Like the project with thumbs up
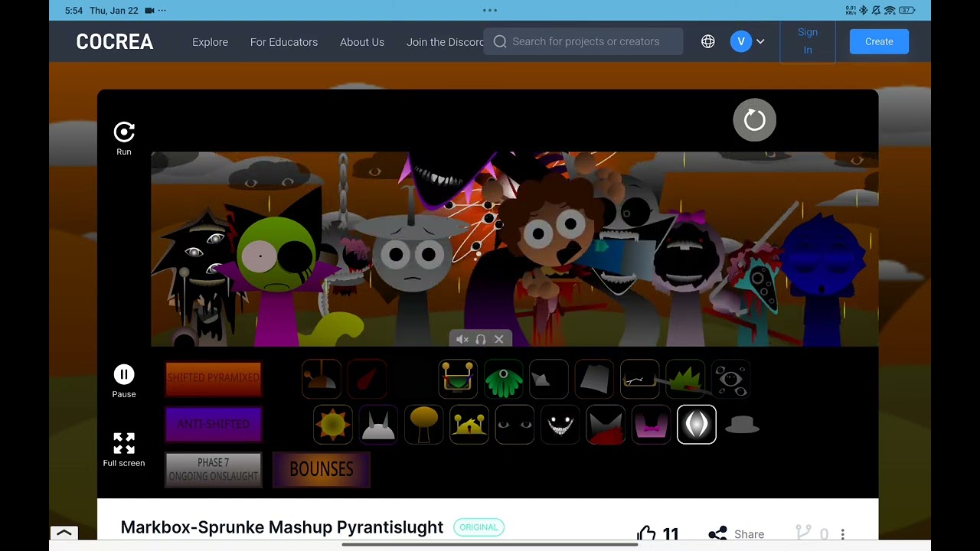Image resolution: width=980 pixels, height=551 pixels. [x=647, y=534]
